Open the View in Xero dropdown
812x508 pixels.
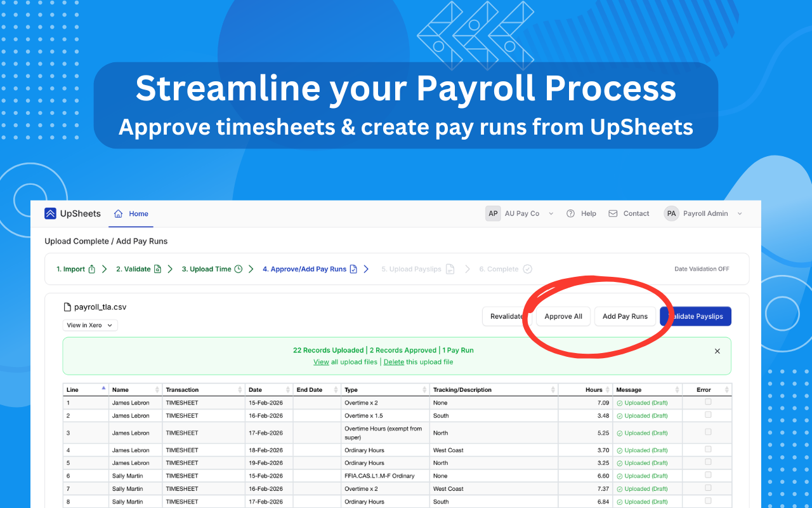(90, 325)
